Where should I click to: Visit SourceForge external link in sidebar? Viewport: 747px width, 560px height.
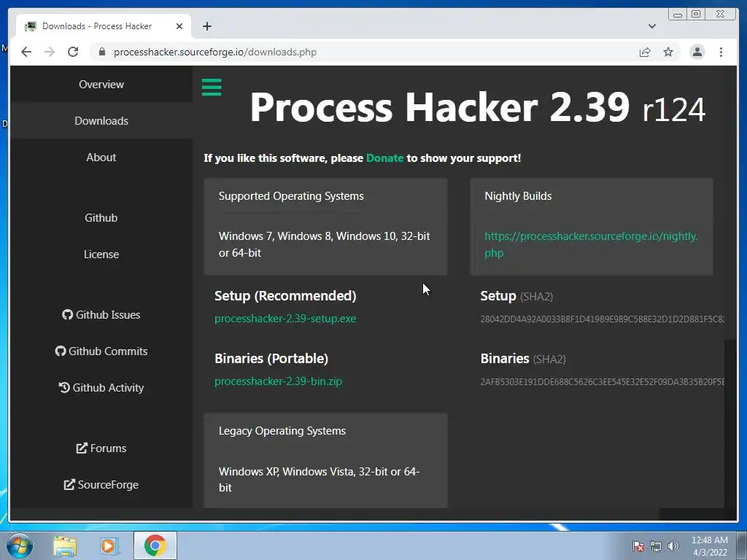click(x=101, y=485)
